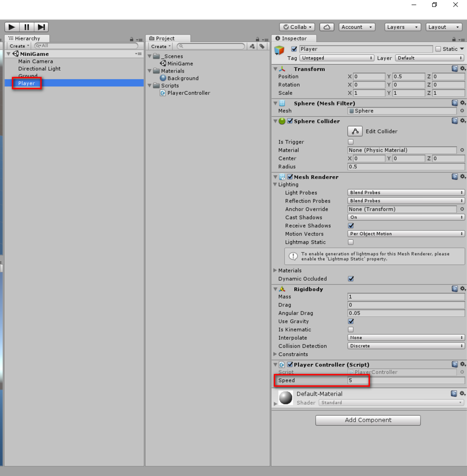Uncheck Receive Shadows
This screenshot has height=476, width=467.
351,225
